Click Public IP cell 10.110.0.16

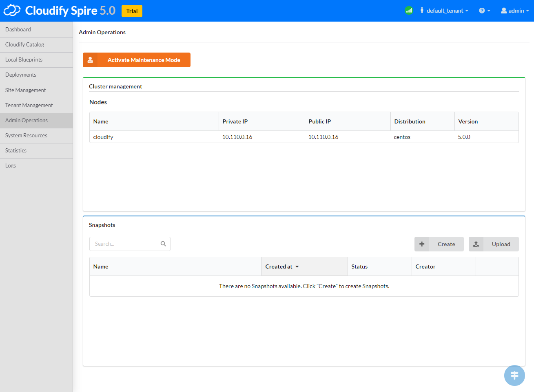coord(323,137)
